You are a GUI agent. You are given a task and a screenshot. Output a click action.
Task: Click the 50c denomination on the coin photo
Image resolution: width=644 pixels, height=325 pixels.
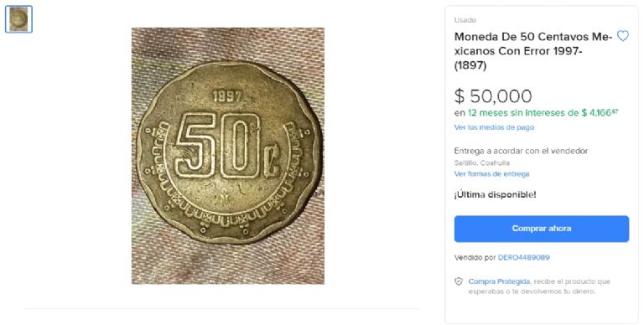[228, 146]
